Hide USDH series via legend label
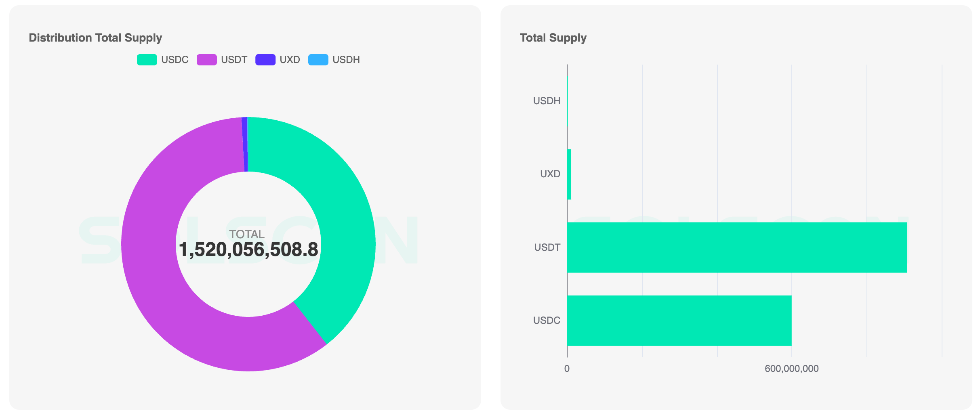 pyautogui.click(x=346, y=60)
